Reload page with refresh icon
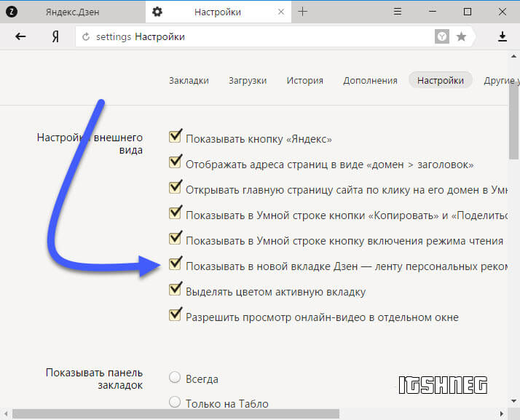 [x=86, y=37]
